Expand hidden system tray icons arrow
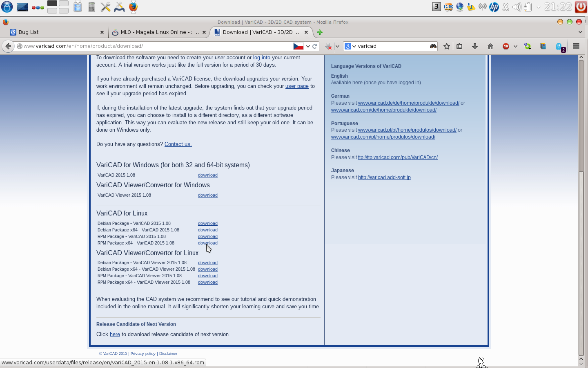 coord(538,7)
